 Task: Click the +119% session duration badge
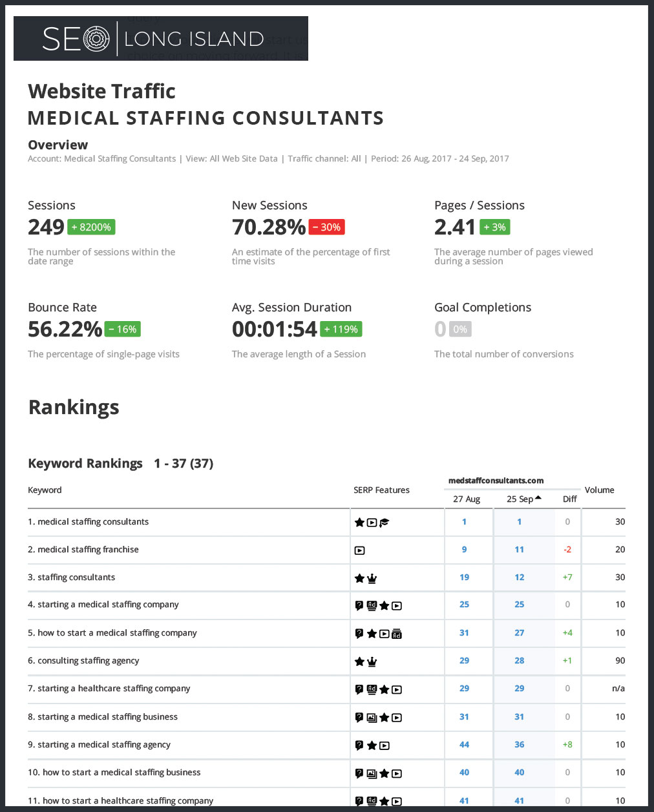coord(341,329)
